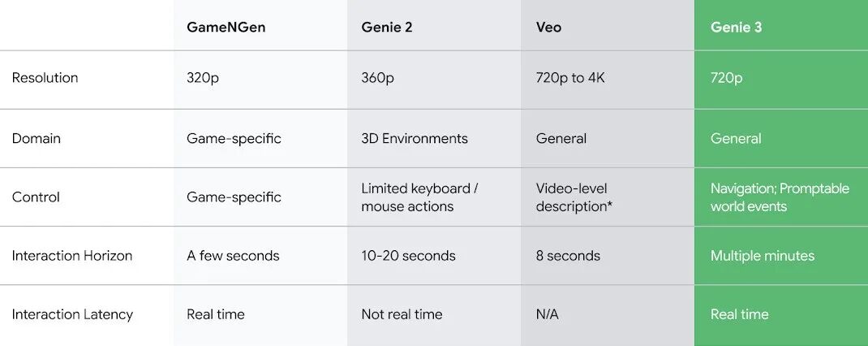Select the Control row label

[36, 197]
